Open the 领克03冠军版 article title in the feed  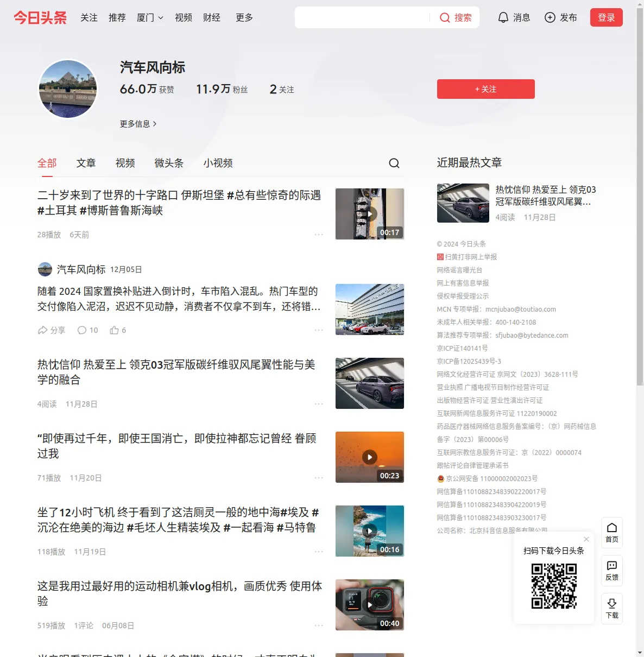tap(176, 372)
